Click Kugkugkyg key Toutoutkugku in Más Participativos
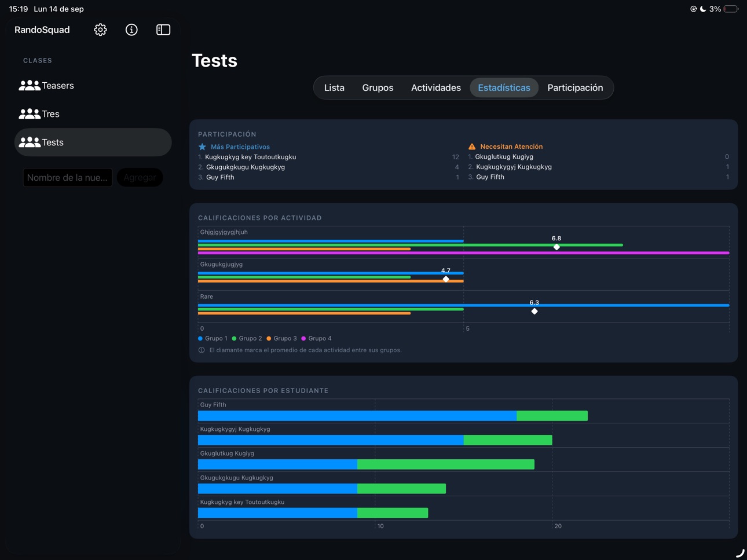Viewport: 747px width, 560px height. [x=250, y=157]
